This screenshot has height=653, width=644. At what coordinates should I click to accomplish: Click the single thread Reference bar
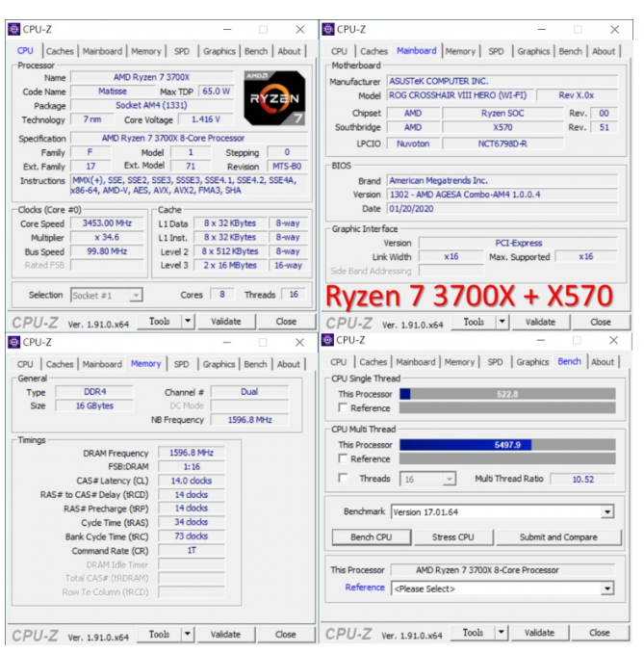(x=507, y=407)
